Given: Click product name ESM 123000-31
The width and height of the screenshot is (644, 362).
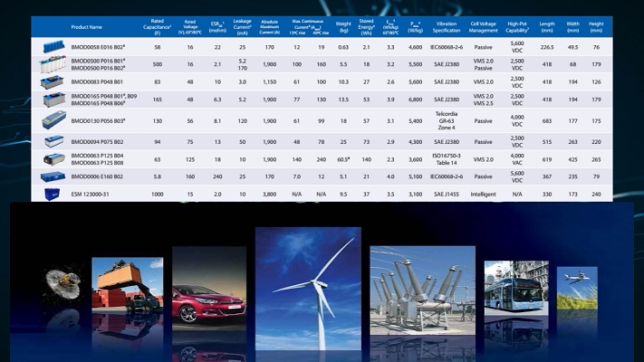Looking at the screenshot, I should coord(91,195).
